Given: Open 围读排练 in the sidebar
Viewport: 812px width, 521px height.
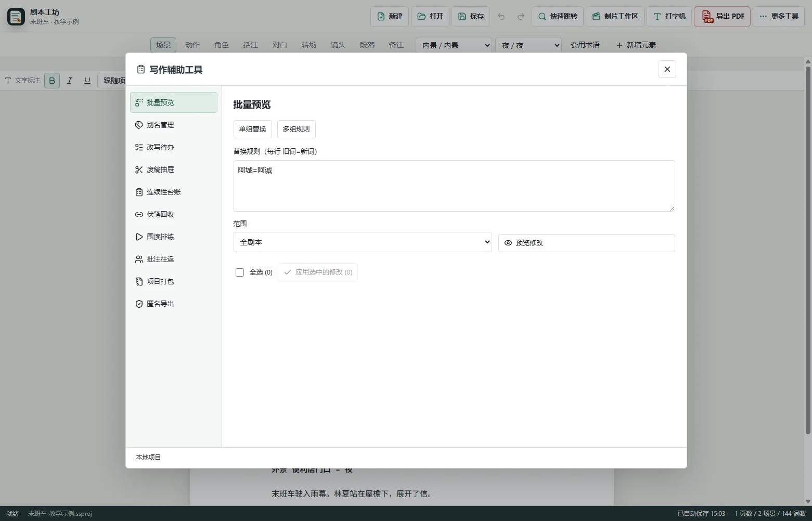Looking at the screenshot, I should click(174, 237).
